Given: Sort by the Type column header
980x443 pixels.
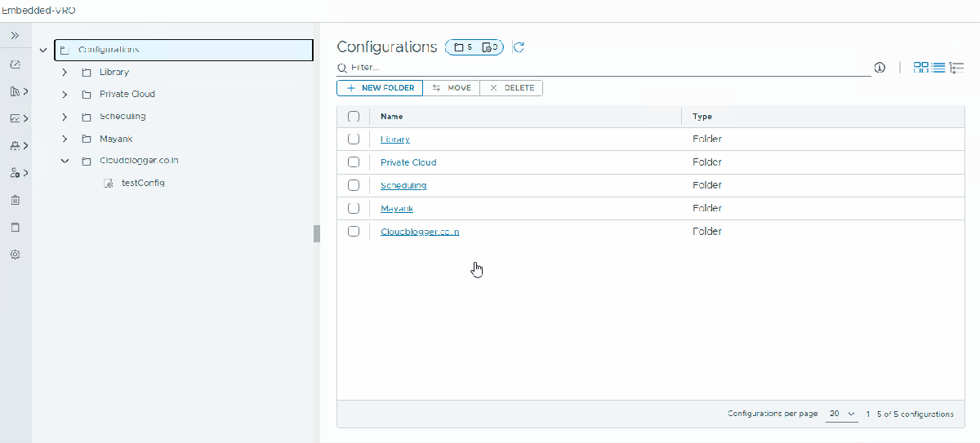Looking at the screenshot, I should [702, 117].
